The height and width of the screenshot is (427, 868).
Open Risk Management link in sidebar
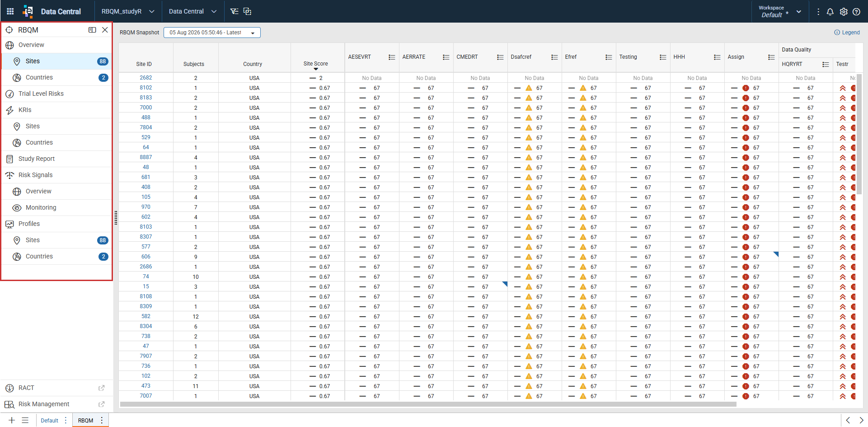(x=44, y=404)
